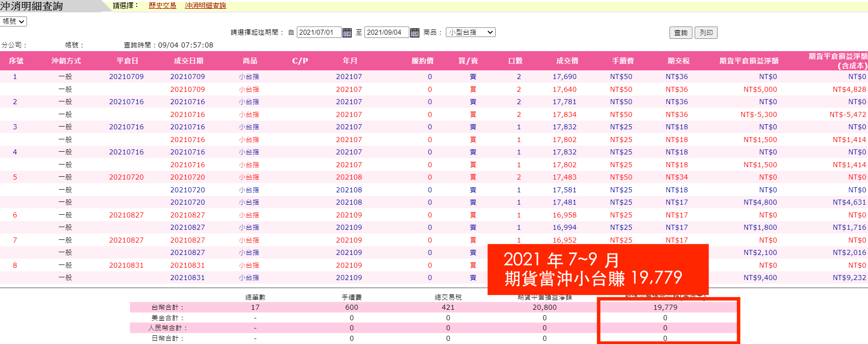Image resolution: width=868 pixels, height=344 pixels.
Task: Select the NT$4,800 profit cell
Action: point(760,202)
